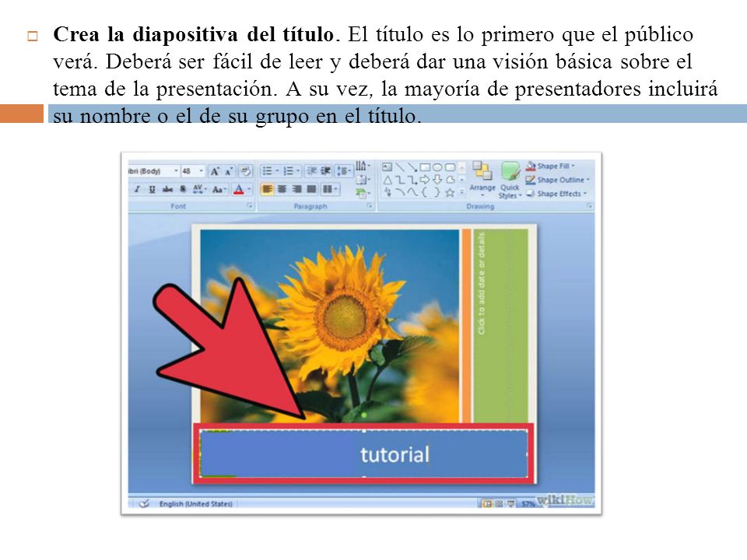The height and width of the screenshot is (560, 747).
Task: Select the Left Brace shape
Action: (425, 193)
